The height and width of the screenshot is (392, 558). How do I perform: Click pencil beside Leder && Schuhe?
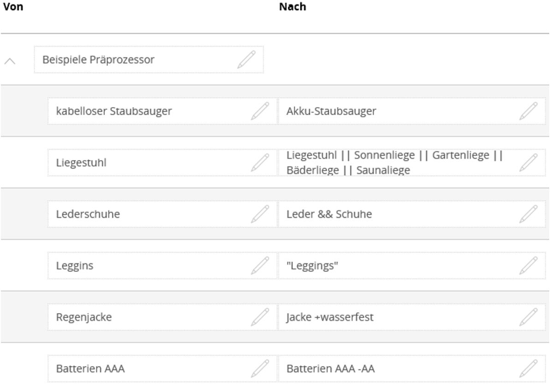point(528,214)
